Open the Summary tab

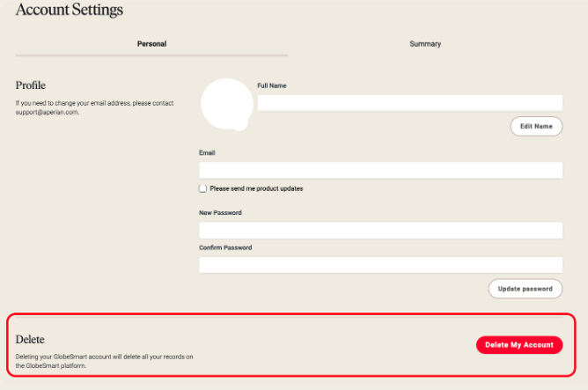(425, 44)
